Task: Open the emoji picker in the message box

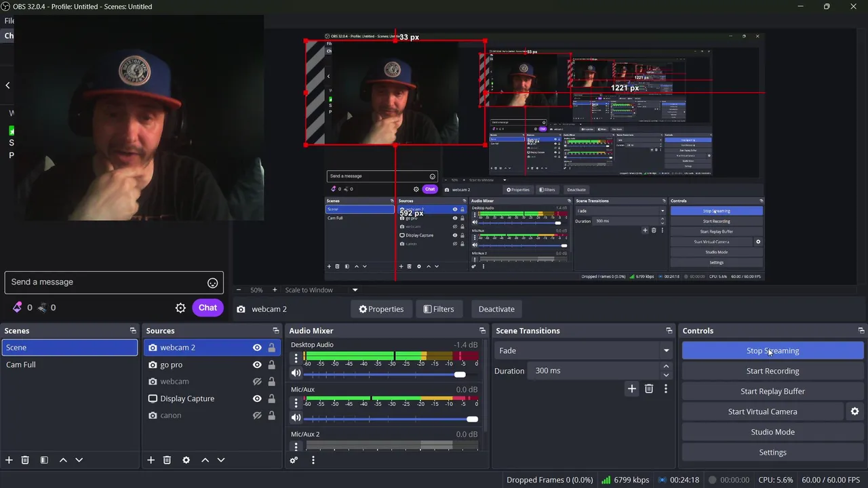Action: 212,283
